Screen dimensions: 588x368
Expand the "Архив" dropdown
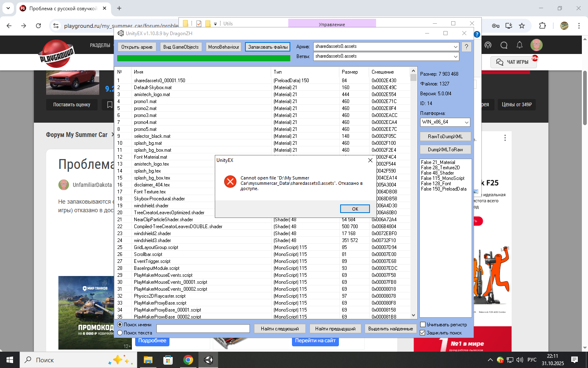pos(455,47)
